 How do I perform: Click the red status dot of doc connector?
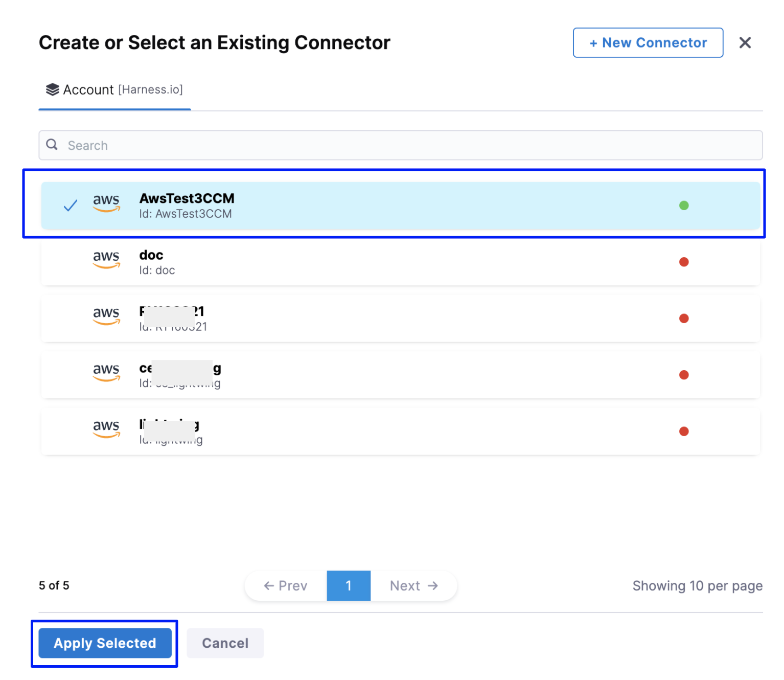point(684,262)
